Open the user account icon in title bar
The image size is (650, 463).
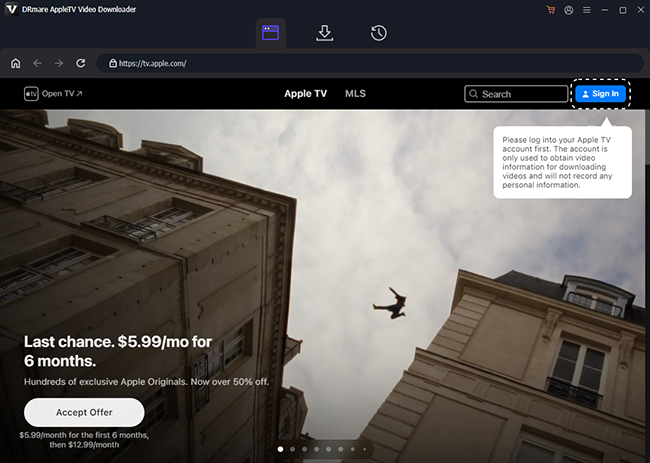tap(569, 10)
